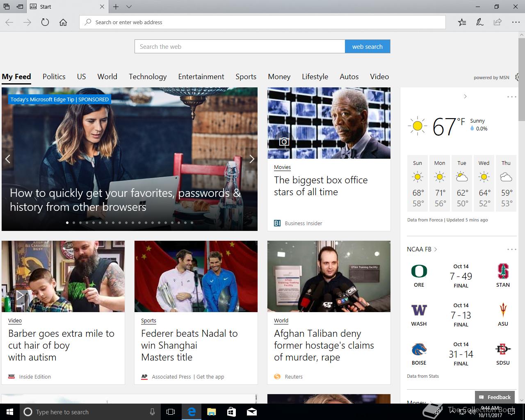The width and height of the screenshot is (525, 420).
Task: Show tab previews chevron
Action: click(x=129, y=7)
